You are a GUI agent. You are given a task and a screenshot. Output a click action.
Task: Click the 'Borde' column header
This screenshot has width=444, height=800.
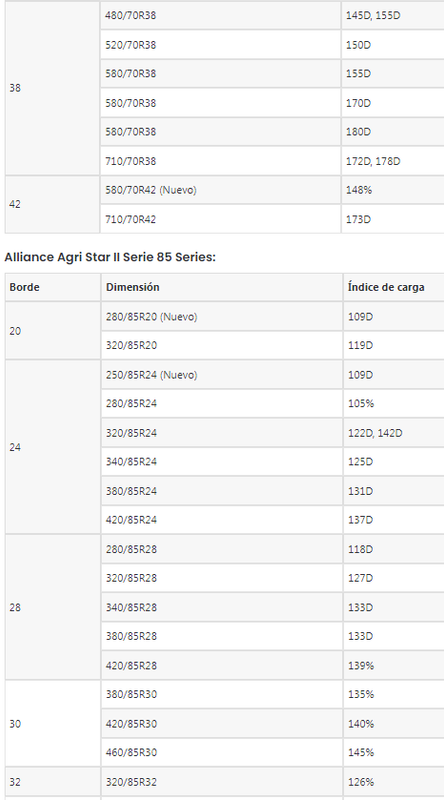pyautogui.click(x=53, y=287)
